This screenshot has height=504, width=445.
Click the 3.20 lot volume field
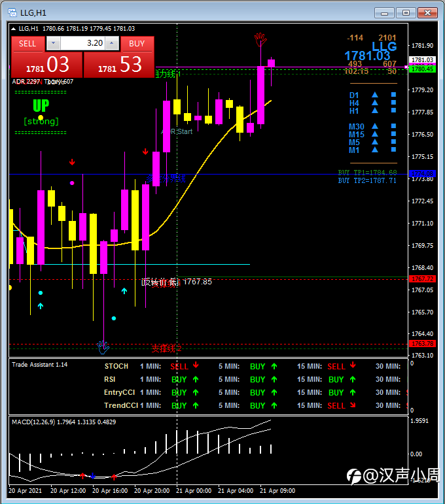82,43
